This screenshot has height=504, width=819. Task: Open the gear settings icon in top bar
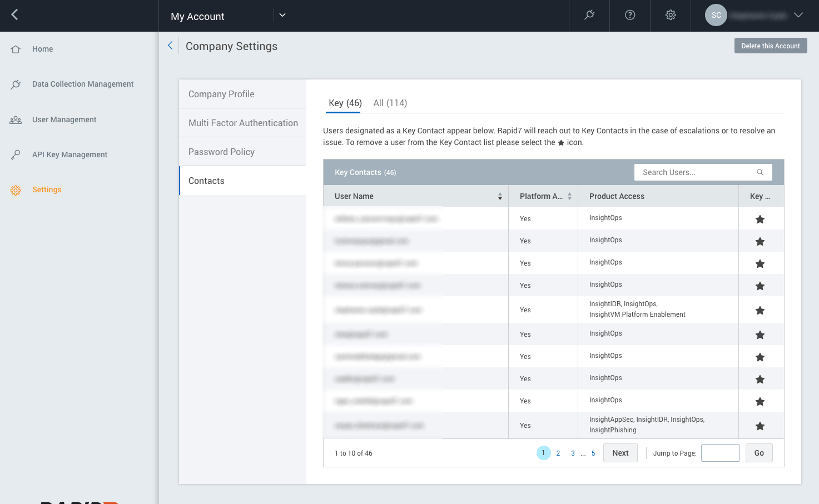pyautogui.click(x=671, y=15)
